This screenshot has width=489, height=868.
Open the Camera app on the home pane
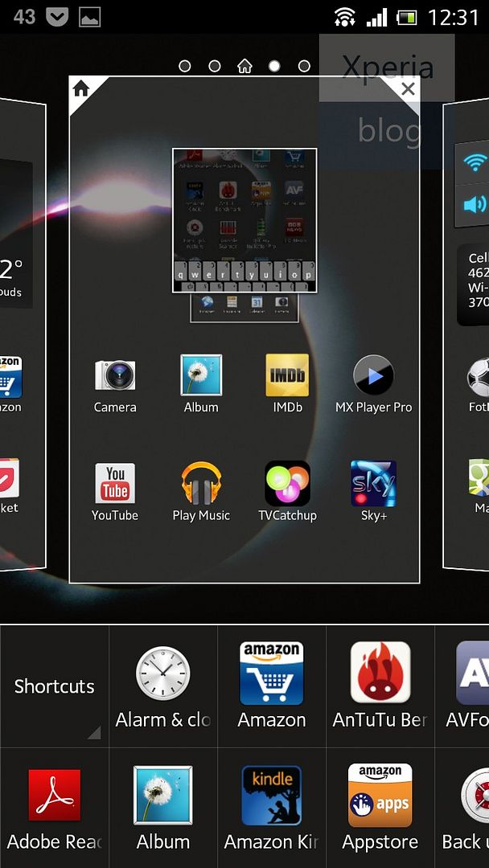click(x=115, y=385)
